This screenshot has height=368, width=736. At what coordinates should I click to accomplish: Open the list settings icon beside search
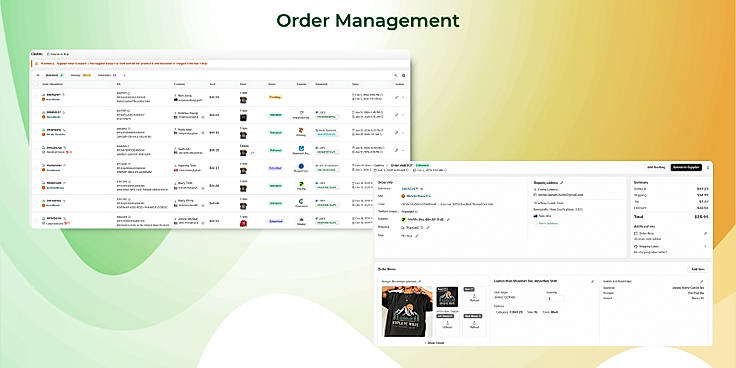click(x=403, y=75)
